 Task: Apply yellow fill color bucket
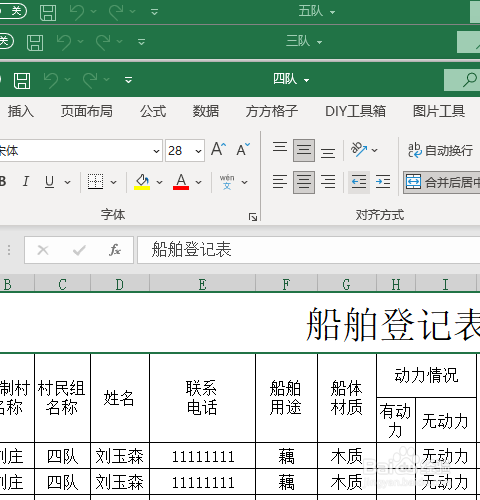[142, 182]
